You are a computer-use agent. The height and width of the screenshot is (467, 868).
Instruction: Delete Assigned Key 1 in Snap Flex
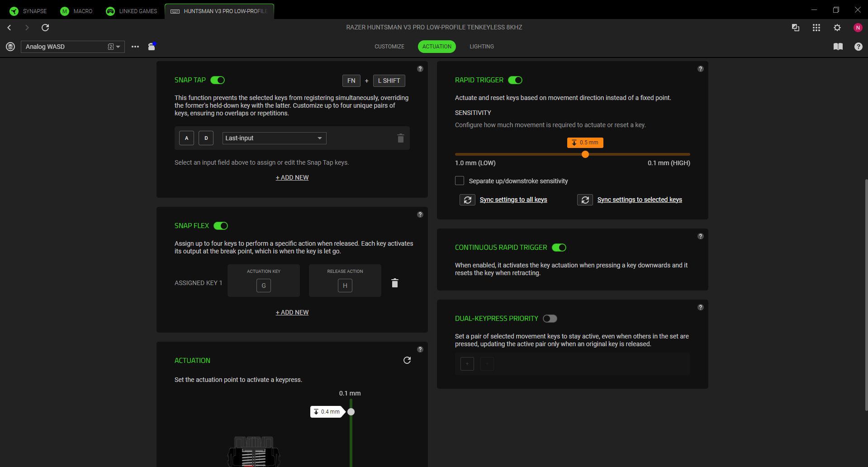[x=395, y=283]
